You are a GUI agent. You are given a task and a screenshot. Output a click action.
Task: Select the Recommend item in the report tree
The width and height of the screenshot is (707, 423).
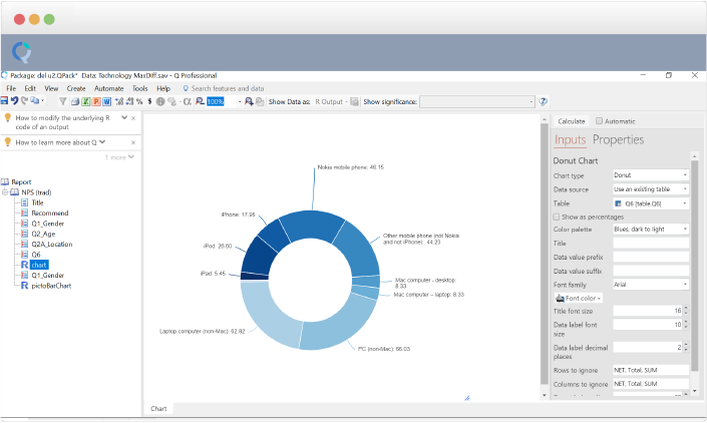[50, 213]
